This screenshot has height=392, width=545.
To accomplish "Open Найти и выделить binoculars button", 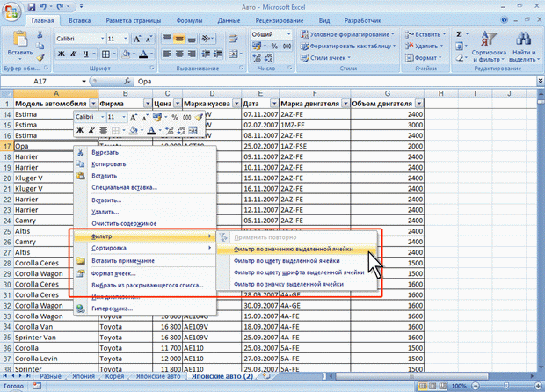I will tap(524, 47).
